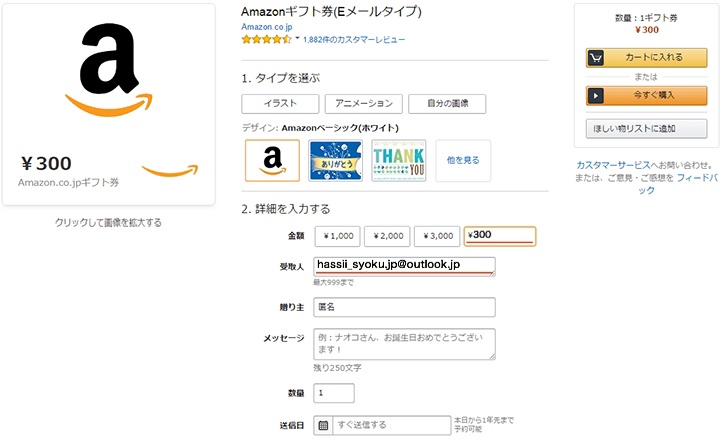Select the ¥1,000 amount option
Screen dimensions: 720x445
tap(336, 236)
